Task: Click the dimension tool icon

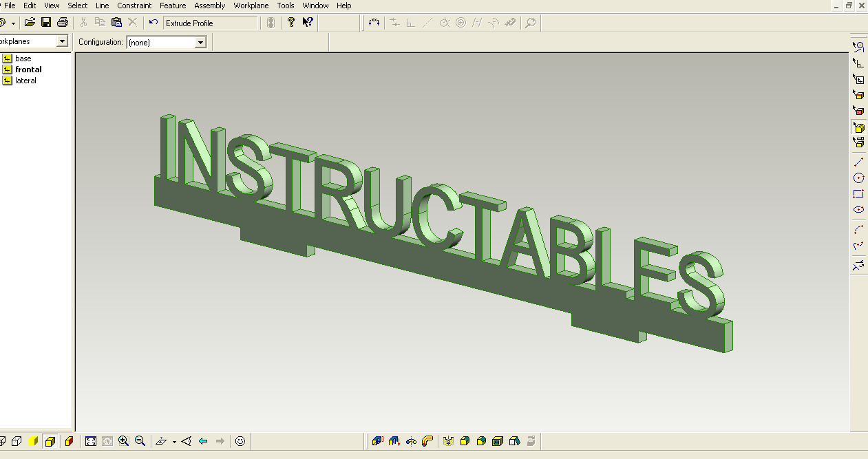Action: tap(374, 23)
